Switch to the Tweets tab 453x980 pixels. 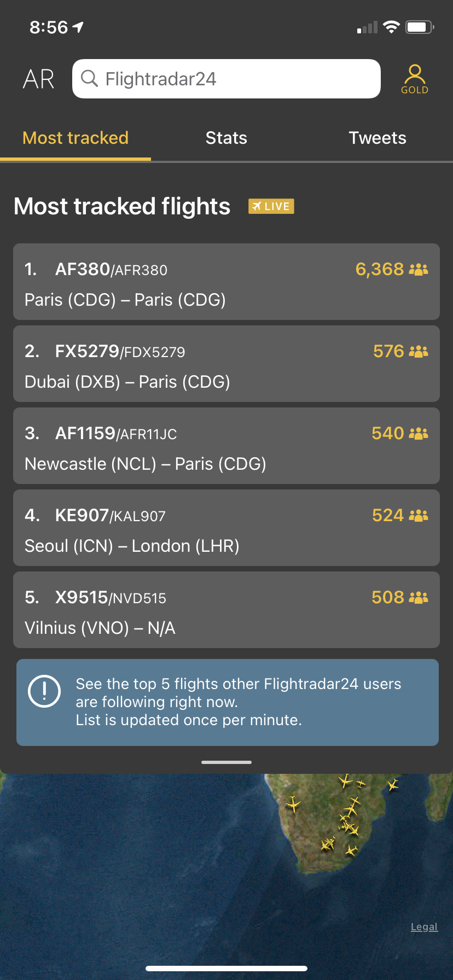tap(377, 138)
